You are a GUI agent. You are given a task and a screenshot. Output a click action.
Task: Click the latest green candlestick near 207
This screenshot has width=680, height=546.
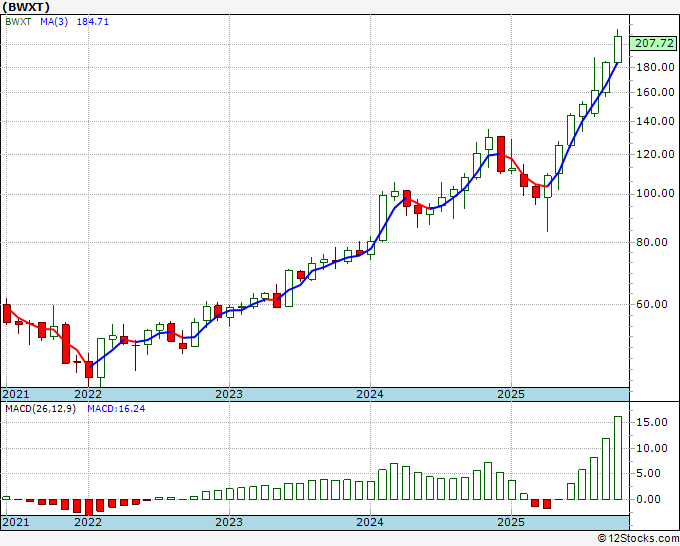[x=618, y=49]
